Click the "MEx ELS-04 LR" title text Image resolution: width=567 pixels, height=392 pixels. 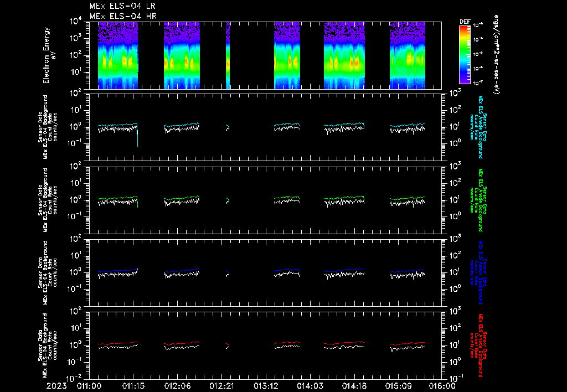[x=122, y=6]
